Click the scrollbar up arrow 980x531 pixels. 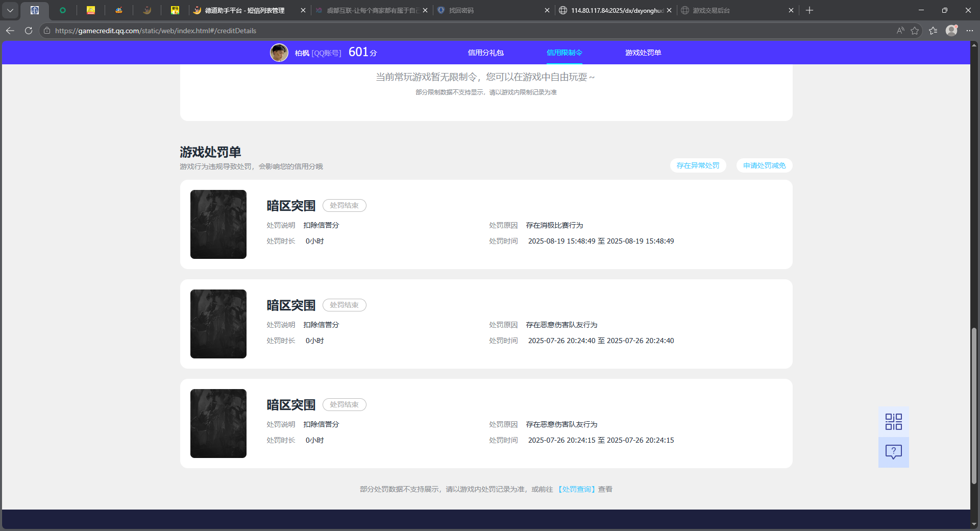tap(974, 45)
